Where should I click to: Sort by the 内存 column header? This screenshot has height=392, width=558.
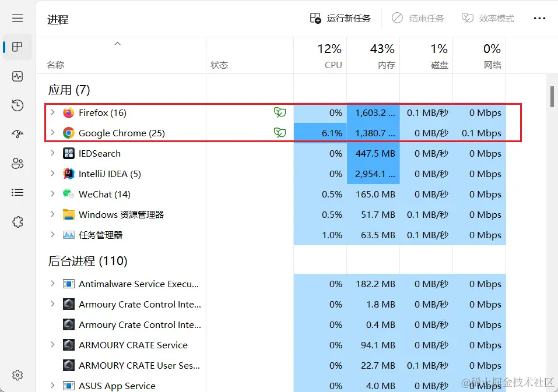tap(373, 56)
